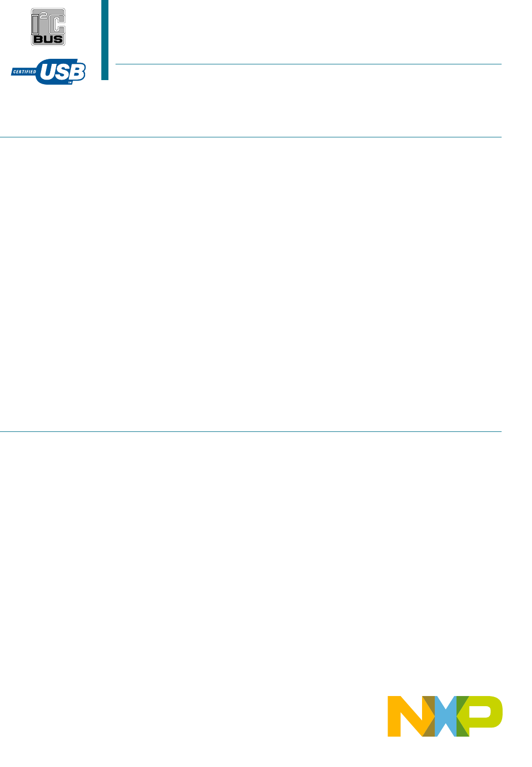Select the blue X in NXP logo
The width and height of the screenshot is (532, 767).
coord(445,716)
